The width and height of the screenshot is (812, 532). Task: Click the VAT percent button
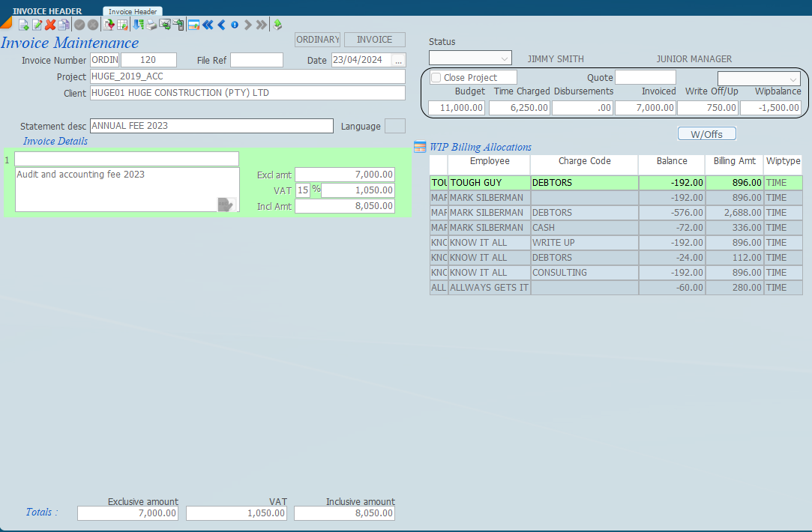point(316,190)
